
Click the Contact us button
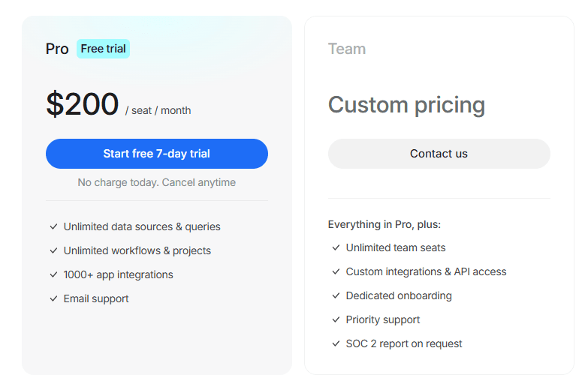tap(439, 154)
